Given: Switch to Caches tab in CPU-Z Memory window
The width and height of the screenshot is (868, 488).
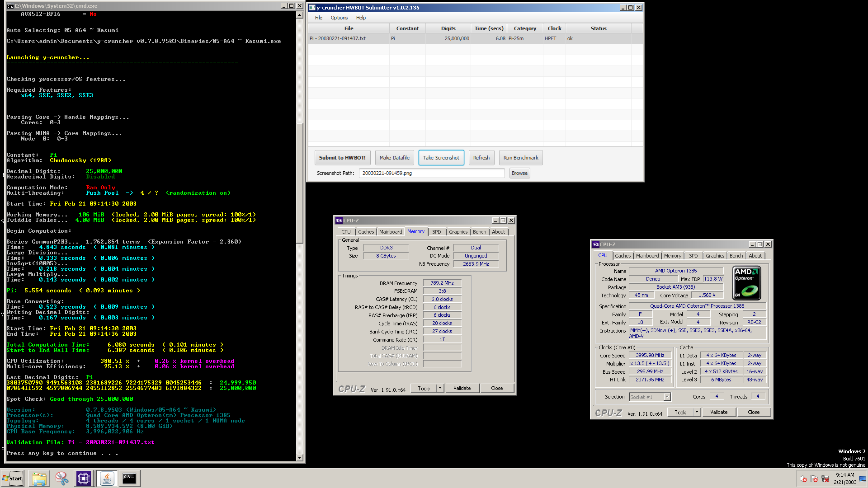Looking at the screenshot, I should pyautogui.click(x=366, y=232).
